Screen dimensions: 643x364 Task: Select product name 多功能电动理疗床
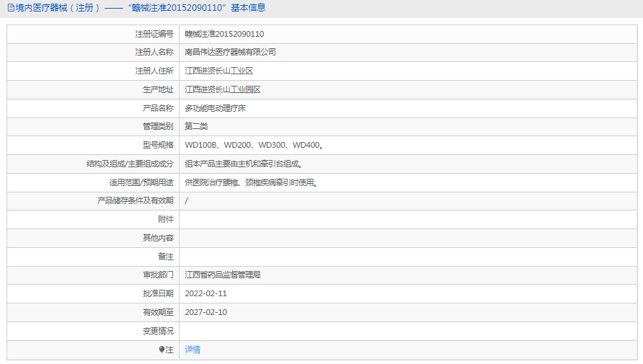pyautogui.click(x=215, y=108)
